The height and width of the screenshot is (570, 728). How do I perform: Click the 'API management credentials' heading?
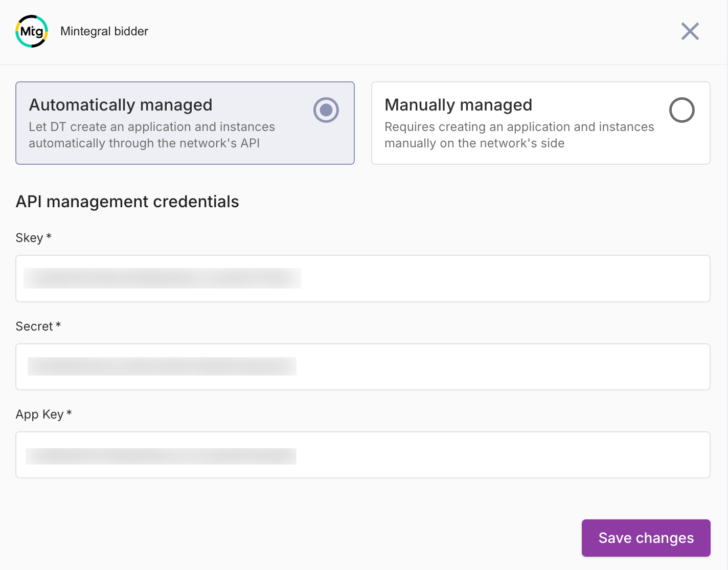tap(127, 202)
